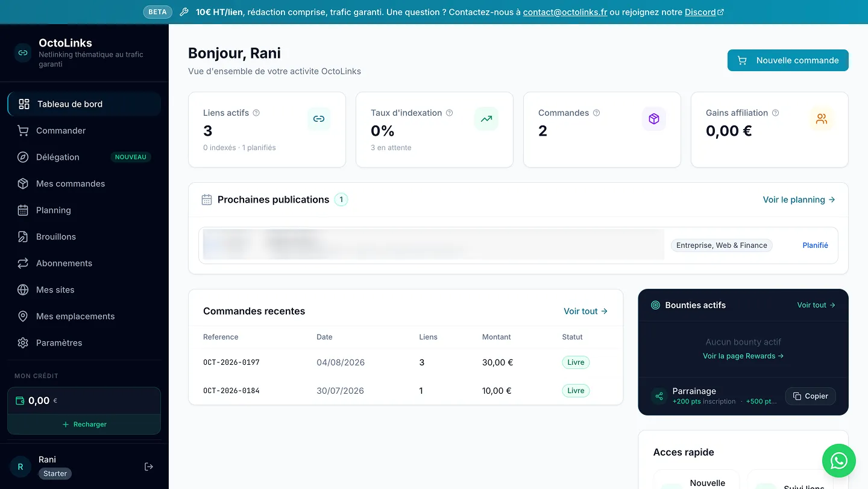
Task: Go to Mes sites
Action: pos(84,289)
